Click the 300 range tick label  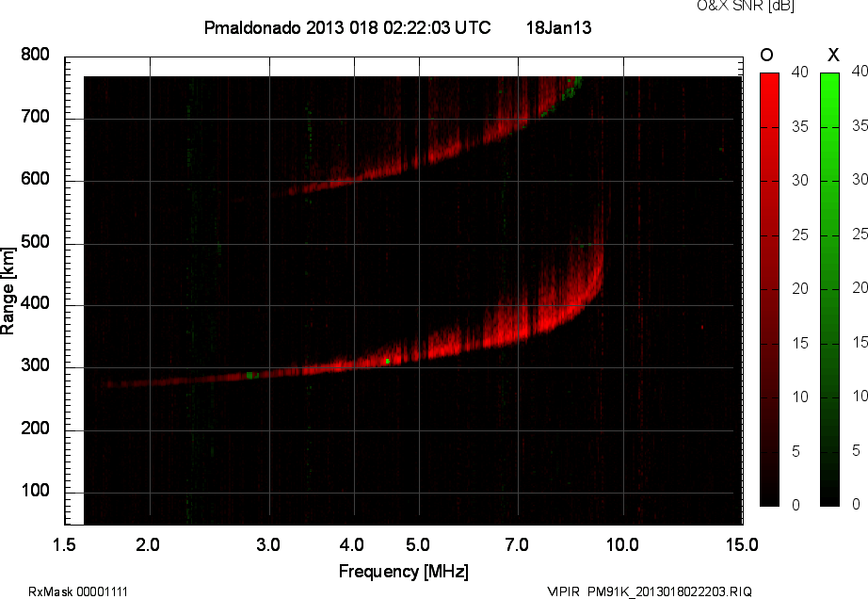(35, 365)
